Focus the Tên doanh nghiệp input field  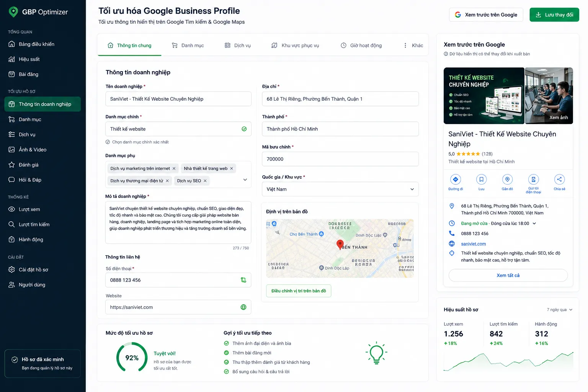[x=178, y=99]
